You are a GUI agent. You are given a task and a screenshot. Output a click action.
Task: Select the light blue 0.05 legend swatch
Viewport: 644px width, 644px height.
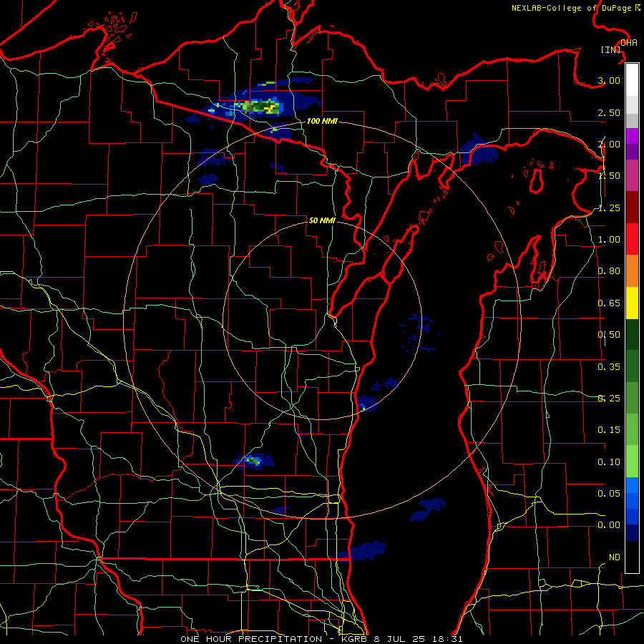click(x=632, y=485)
